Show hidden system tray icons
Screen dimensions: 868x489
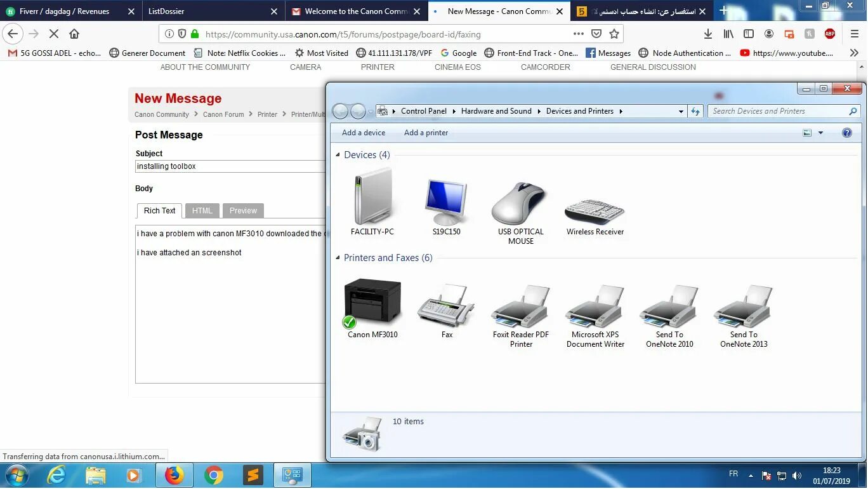[751, 476]
